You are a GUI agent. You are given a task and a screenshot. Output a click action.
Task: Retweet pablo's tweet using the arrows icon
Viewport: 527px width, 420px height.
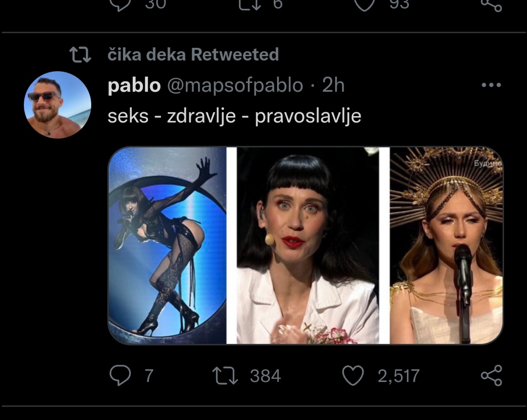click(225, 376)
